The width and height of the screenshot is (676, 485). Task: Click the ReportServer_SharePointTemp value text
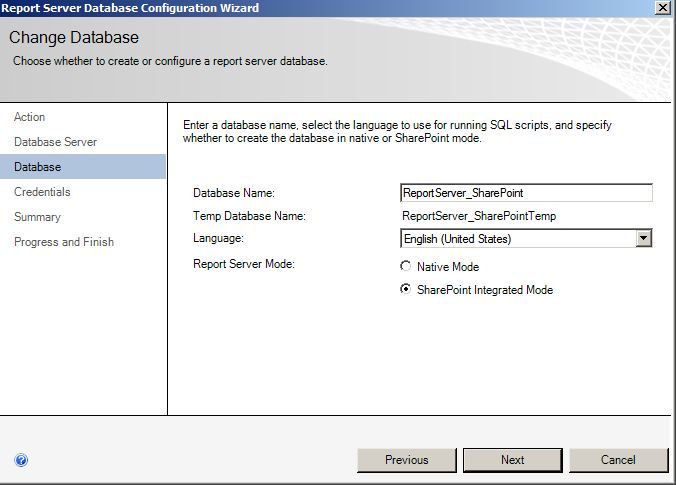479,216
